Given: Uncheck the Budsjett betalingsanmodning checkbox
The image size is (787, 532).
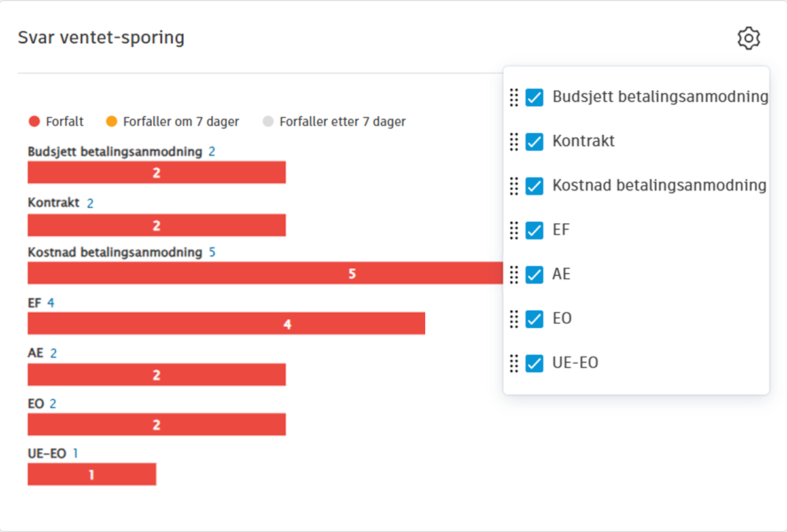Looking at the screenshot, I should (x=534, y=98).
